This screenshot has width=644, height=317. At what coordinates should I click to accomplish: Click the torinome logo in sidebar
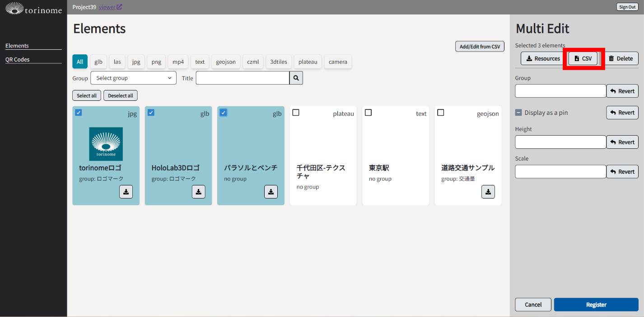pos(33,8)
